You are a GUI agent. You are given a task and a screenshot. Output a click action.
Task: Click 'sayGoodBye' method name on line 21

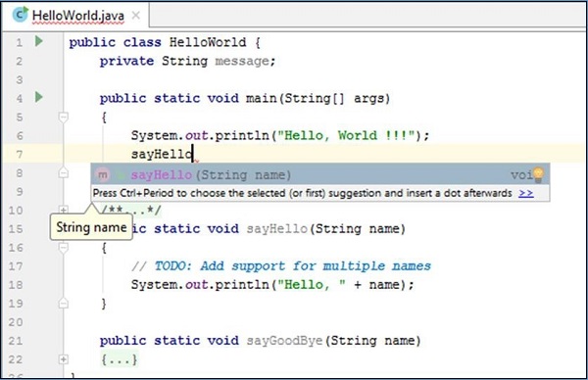284,341
